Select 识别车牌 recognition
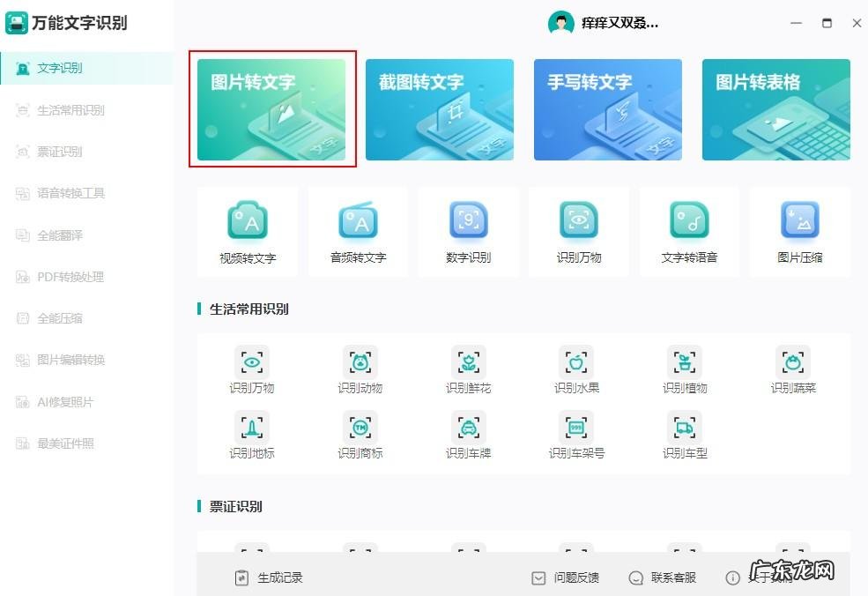The image size is (868, 596). pyautogui.click(x=468, y=434)
